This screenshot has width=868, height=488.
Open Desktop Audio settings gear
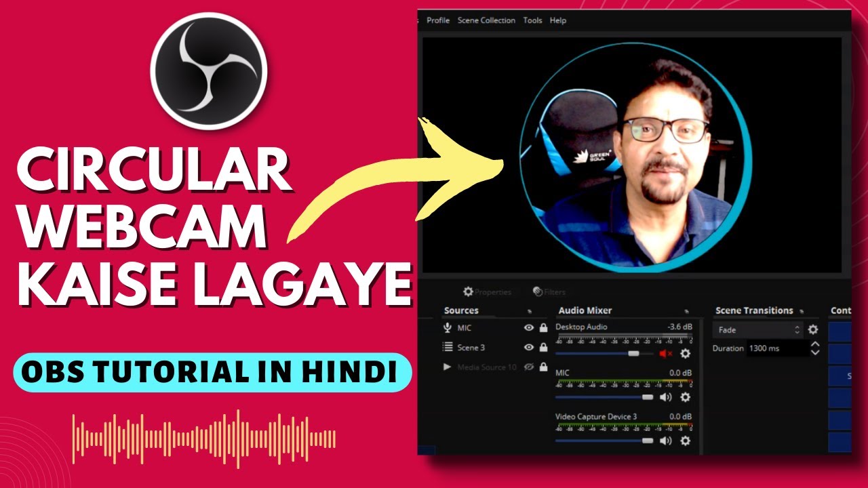tap(686, 354)
